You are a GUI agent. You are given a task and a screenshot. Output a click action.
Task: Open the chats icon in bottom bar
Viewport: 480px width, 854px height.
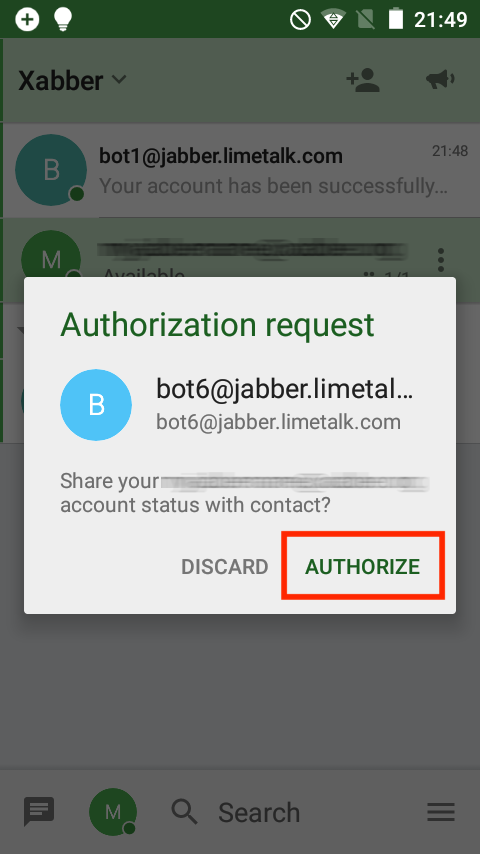point(39,812)
